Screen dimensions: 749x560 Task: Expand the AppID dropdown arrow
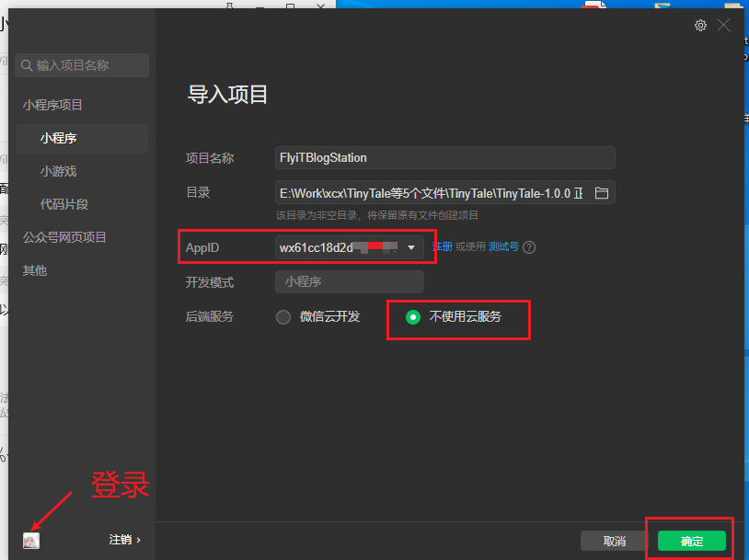411,247
